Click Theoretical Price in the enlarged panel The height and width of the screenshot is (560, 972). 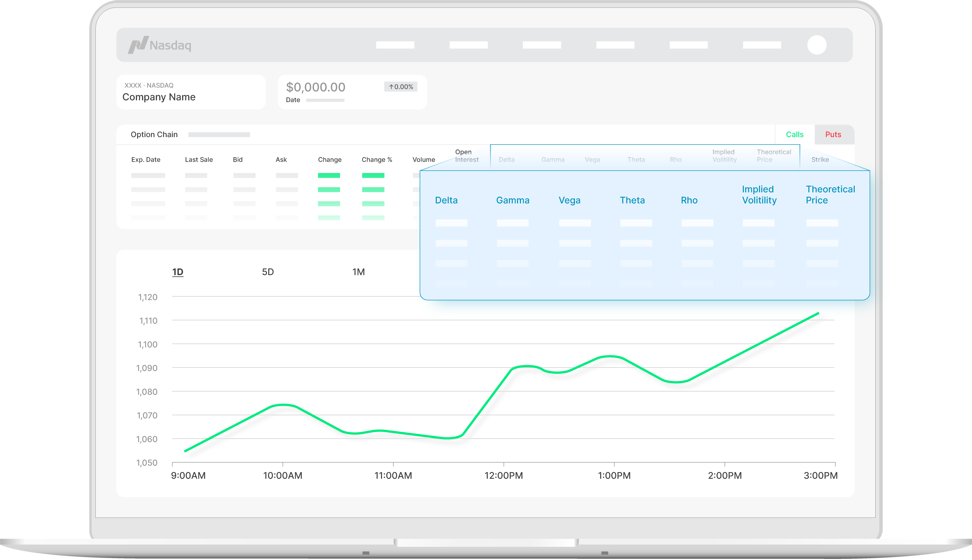point(830,195)
